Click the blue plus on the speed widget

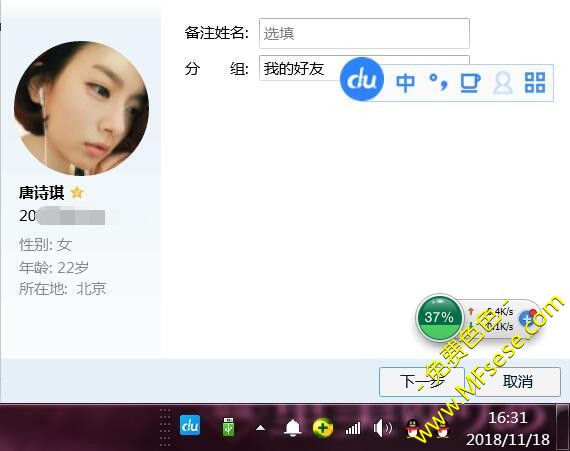(x=526, y=319)
